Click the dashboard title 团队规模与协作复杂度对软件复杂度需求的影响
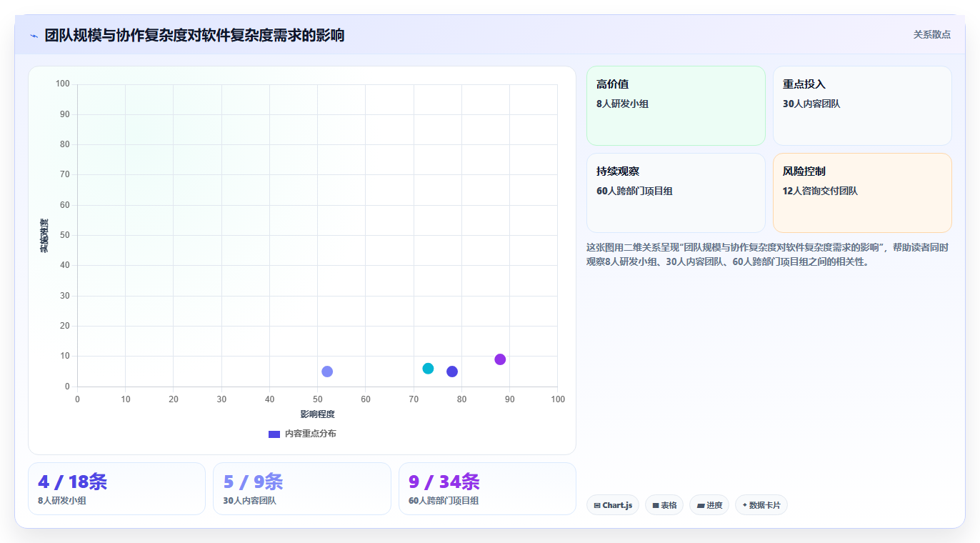980x543 pixels. tap(194, 35)
